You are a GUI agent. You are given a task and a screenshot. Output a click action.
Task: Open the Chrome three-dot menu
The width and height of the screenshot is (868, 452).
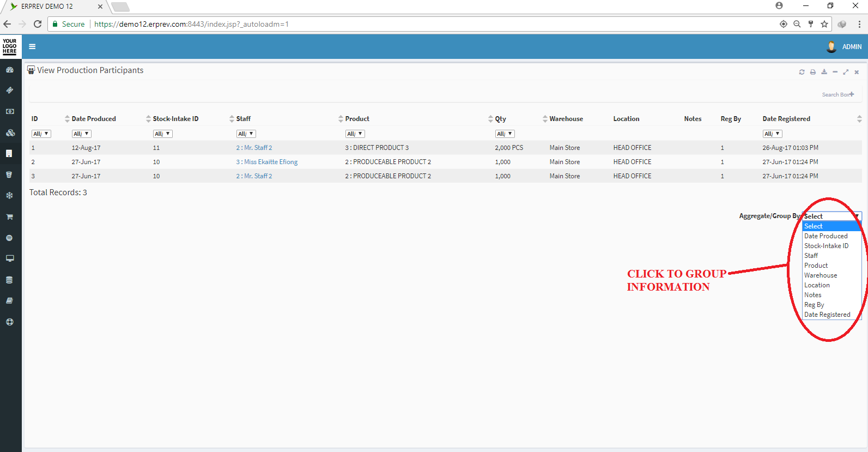(859, 24)
